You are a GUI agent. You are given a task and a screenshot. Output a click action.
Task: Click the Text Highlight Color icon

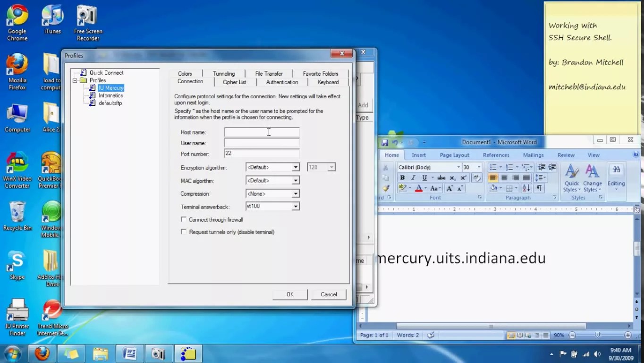tap(402, 188)
